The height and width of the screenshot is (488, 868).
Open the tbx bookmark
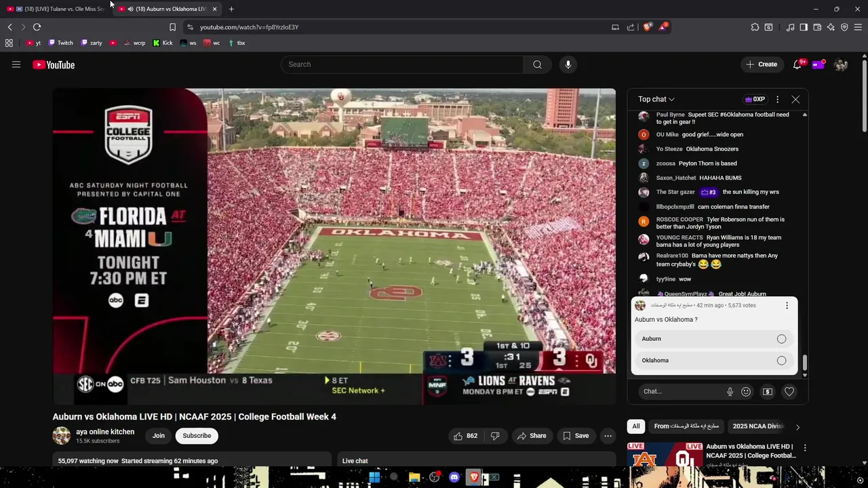coord(237,43)
